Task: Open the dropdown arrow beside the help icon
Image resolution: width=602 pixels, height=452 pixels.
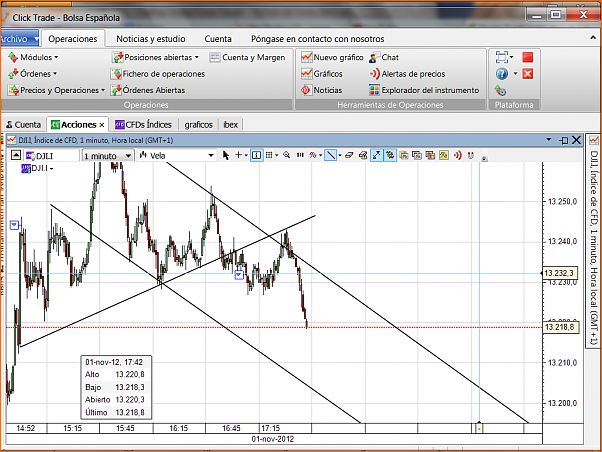Action: (x=515, y=73)
